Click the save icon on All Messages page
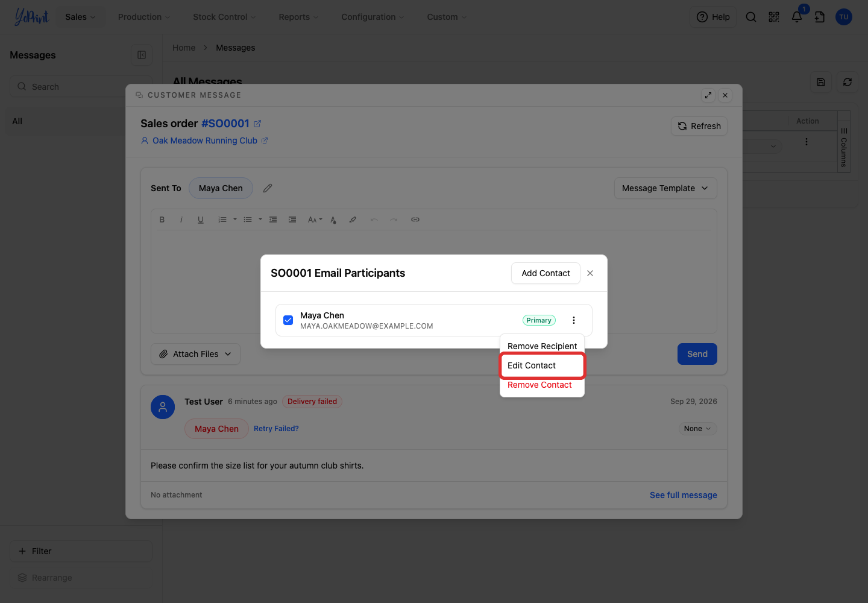Screen dimensions: 868x603 821,82
